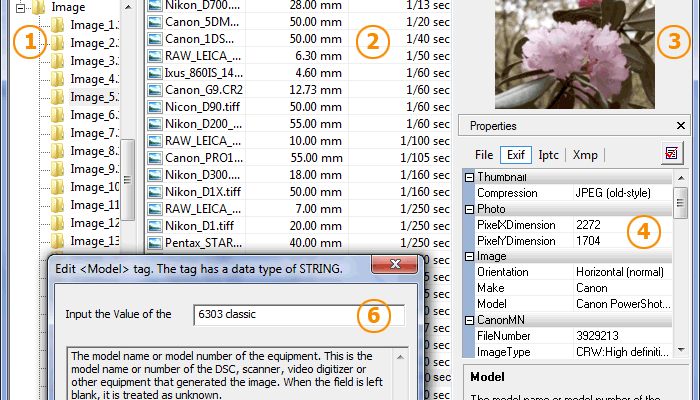Click the properties list scroll up arrow
The height and width of the screenshot is (400, 700).
pos(680,178)
